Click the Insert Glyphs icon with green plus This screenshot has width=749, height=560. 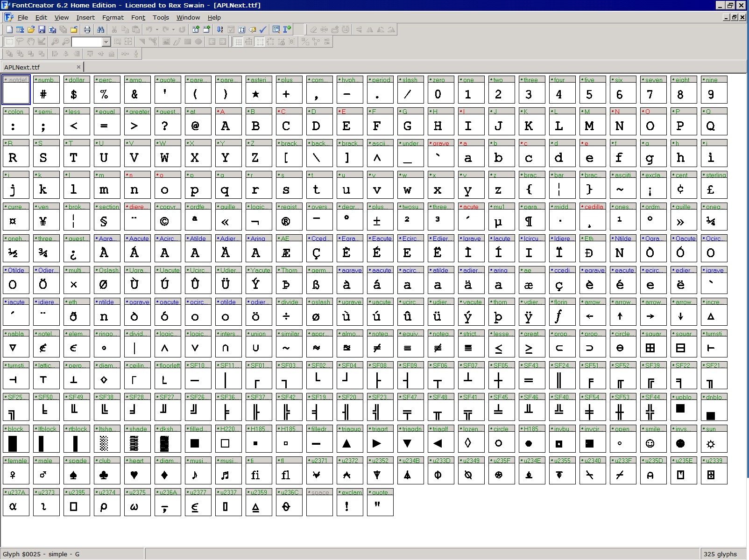[x=206, y=29]
